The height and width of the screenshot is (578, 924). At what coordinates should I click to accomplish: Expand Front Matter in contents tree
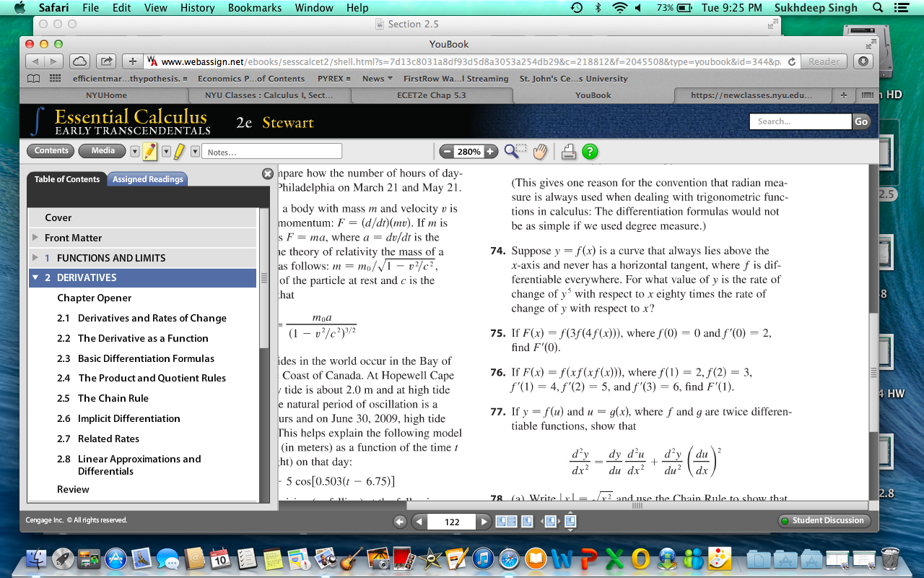tap(35, 238)
